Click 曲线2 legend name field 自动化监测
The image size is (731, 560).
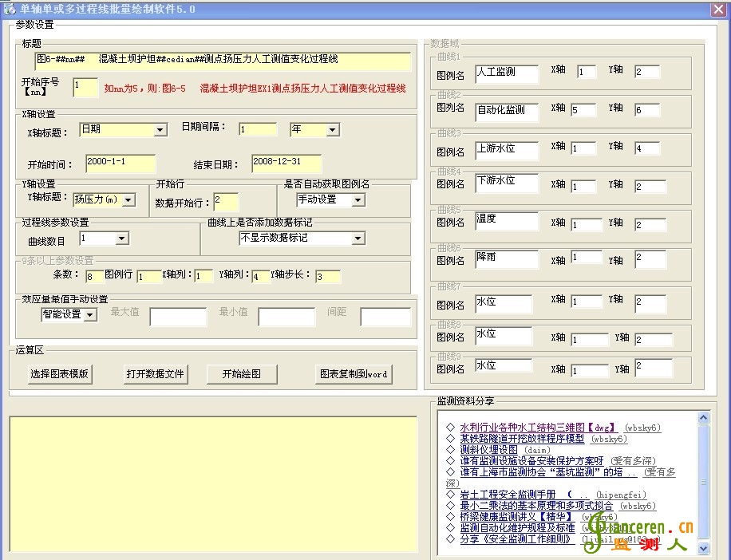click(x=507, y=112)
